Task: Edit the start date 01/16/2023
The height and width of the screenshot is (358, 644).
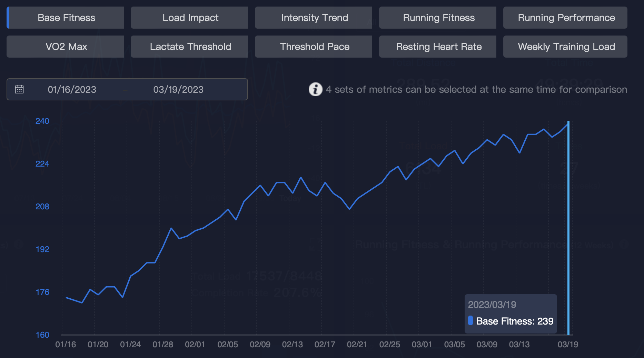Action: click(72, 90)
